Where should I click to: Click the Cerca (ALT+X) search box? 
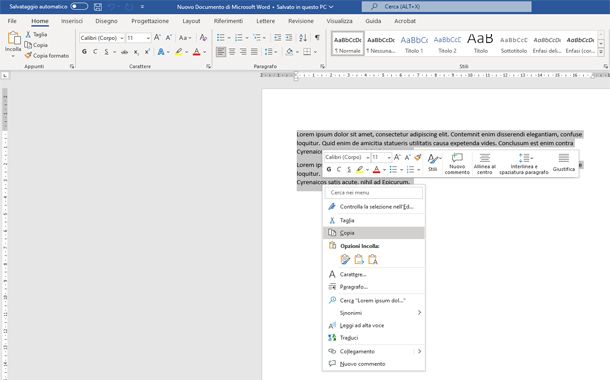coord(446,7)
